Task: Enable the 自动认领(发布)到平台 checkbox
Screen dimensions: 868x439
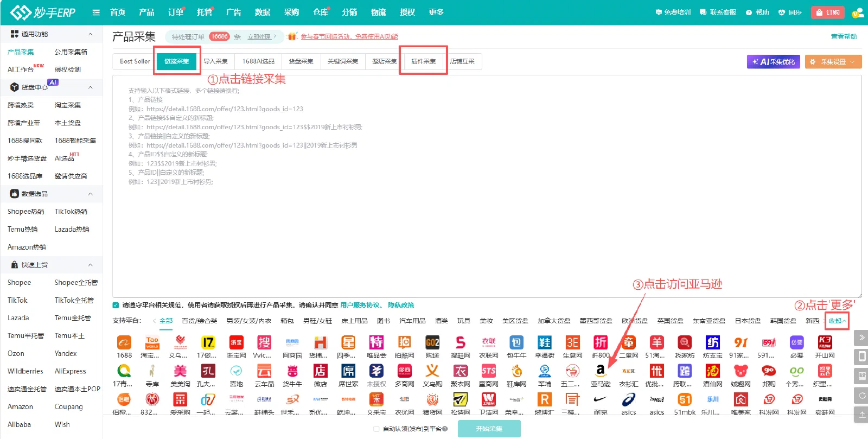Action: 376,429
